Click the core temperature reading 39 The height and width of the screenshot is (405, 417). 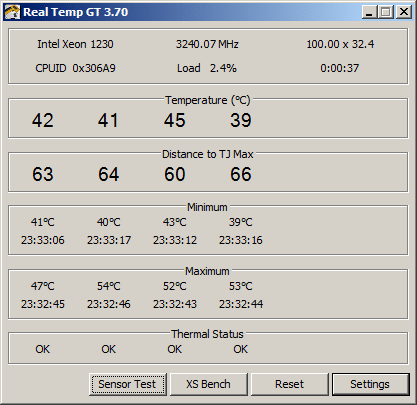pyautogui.click(x=241, y=120)
